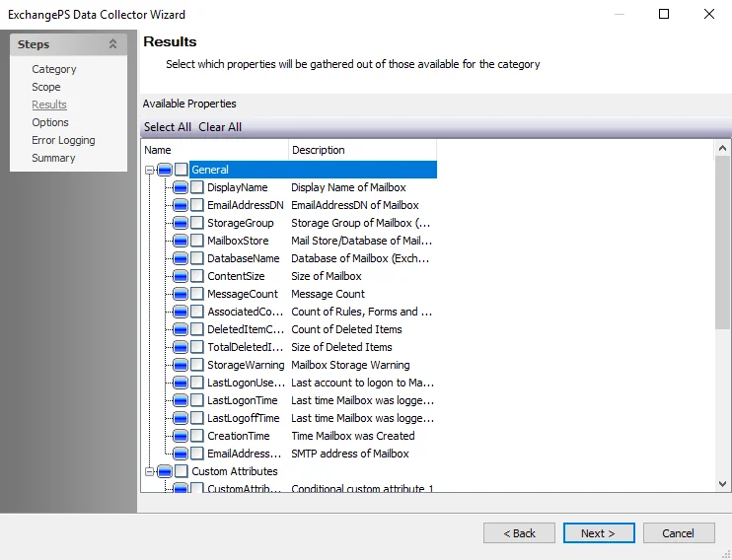Go to the Summary step
The width and height of the screenshot is (732, 560).
click(x=53, y=158)
